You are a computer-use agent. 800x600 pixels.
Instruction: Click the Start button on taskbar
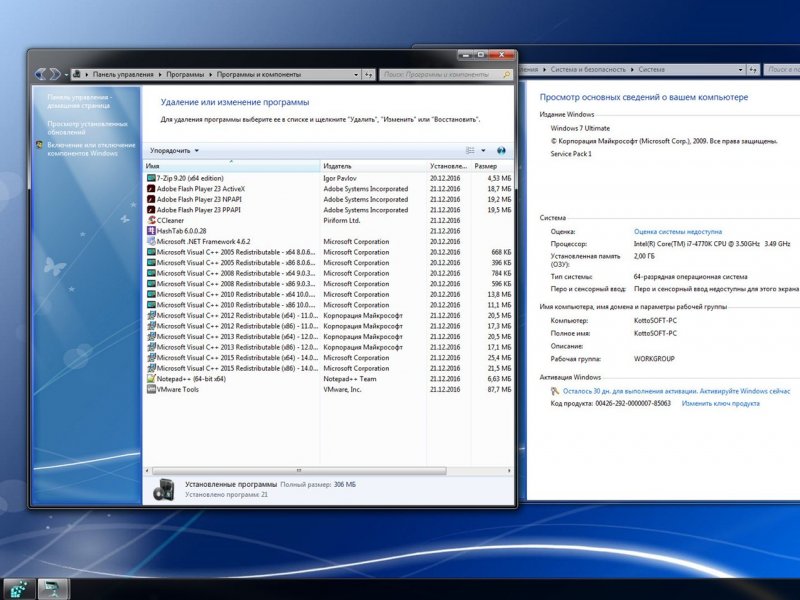click(x=19, y=589)
